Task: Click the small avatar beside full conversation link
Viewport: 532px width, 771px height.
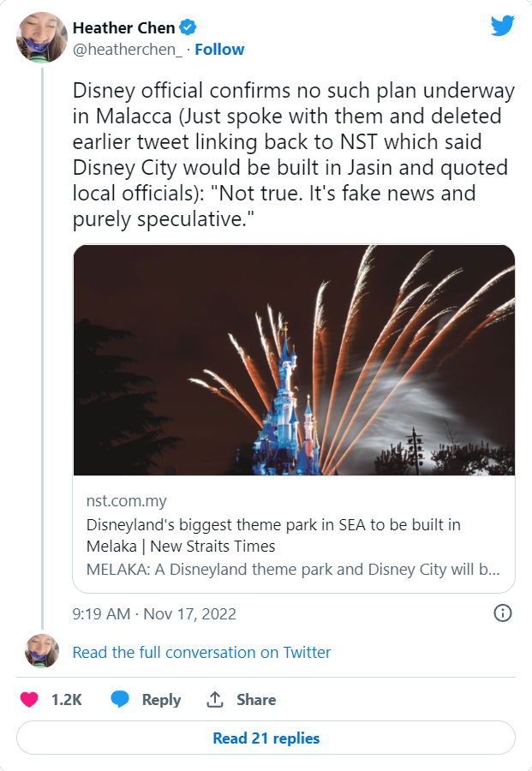Action: pos(42,651)
